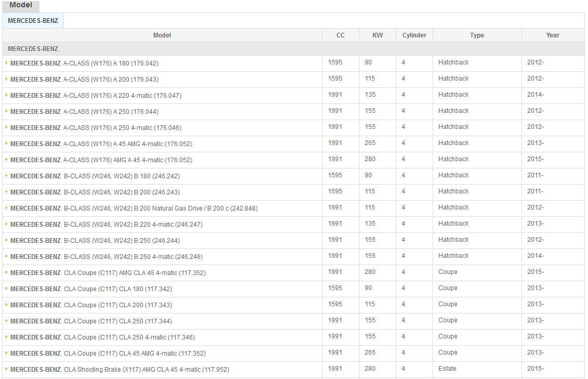The width and height of the screenshot is (588, 379).
Task: Select CLA Shooting Brake AMG CLA 45 row
Action: click(293, 370)
